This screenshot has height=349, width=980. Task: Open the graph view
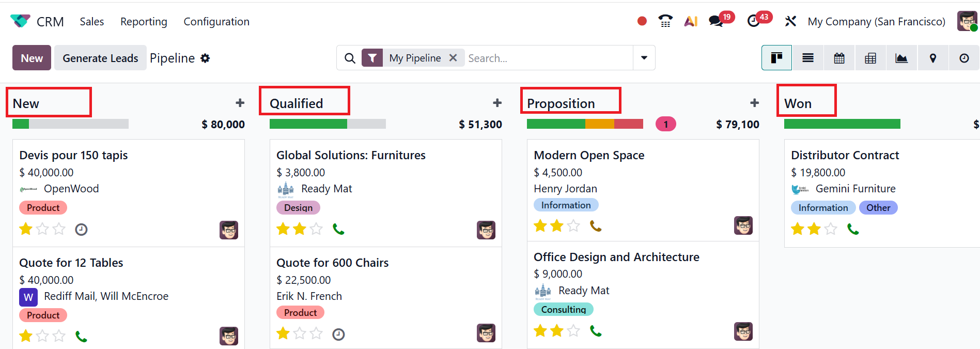click(901, 58)
